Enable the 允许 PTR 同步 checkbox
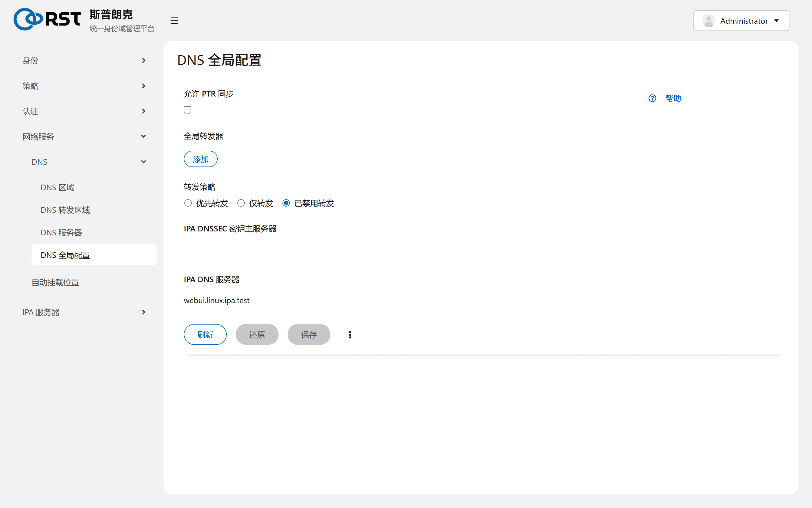Image resolution: width=812 pixels, height=508 pixels. [x=187, y=110]
